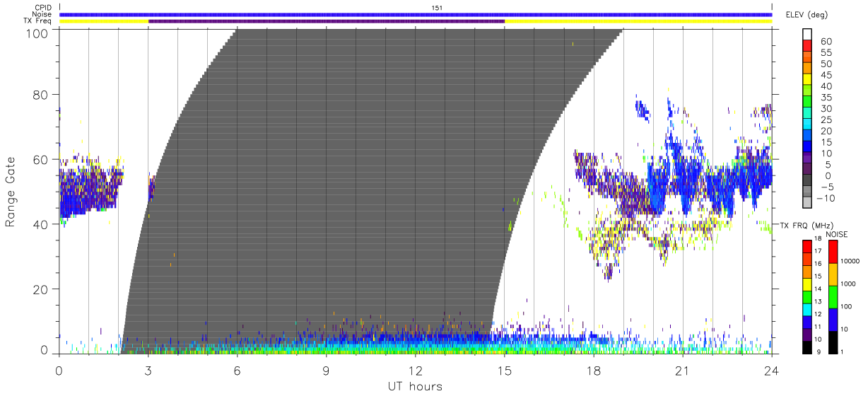
Task: Click the 21 tick label on the UT hours axis
Action: 683,370
